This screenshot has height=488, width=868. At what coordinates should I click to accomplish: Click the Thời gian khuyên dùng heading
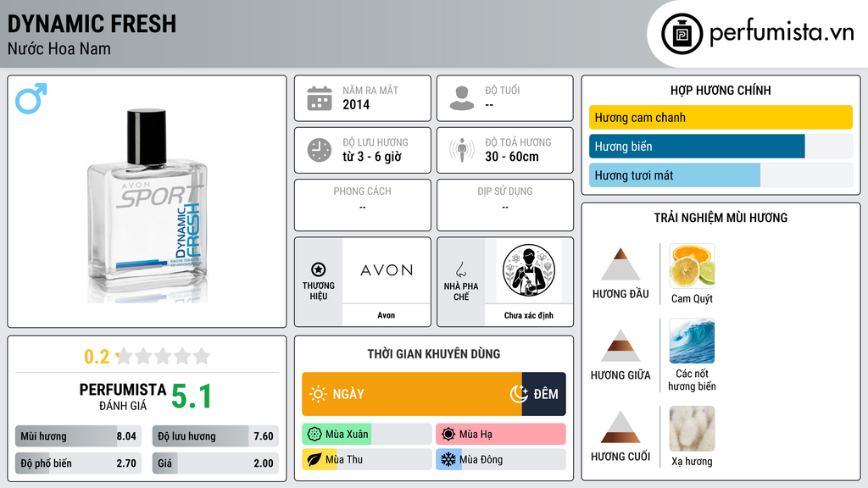(434, 353)
